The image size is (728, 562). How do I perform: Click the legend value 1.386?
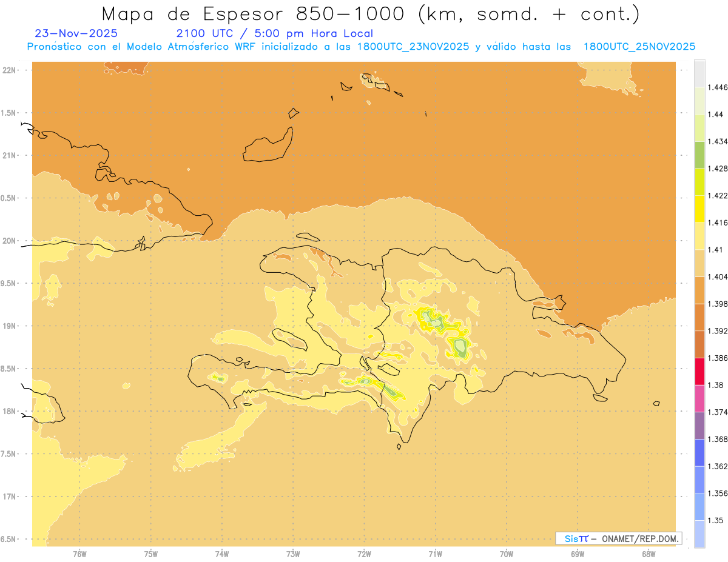718,358
